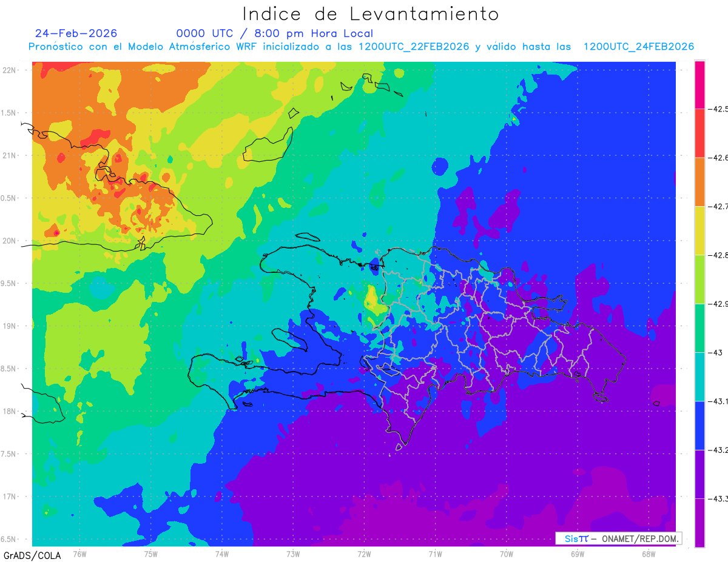Click the title "Indice de Levantamiento"

[x=371, y=13]
